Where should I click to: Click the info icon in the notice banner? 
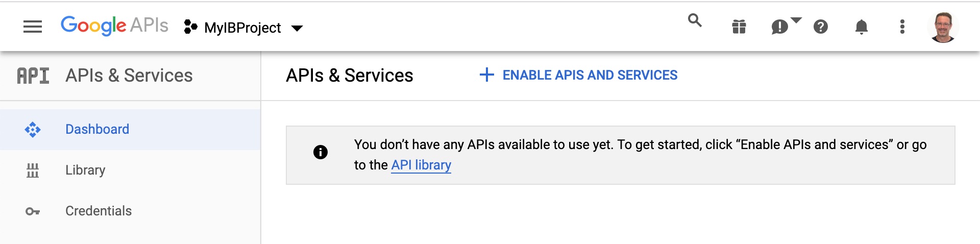320,152
